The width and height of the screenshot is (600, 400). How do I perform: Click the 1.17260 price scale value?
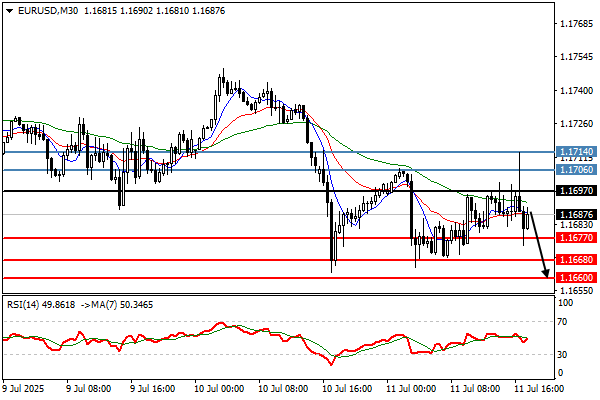click(576, 124)
